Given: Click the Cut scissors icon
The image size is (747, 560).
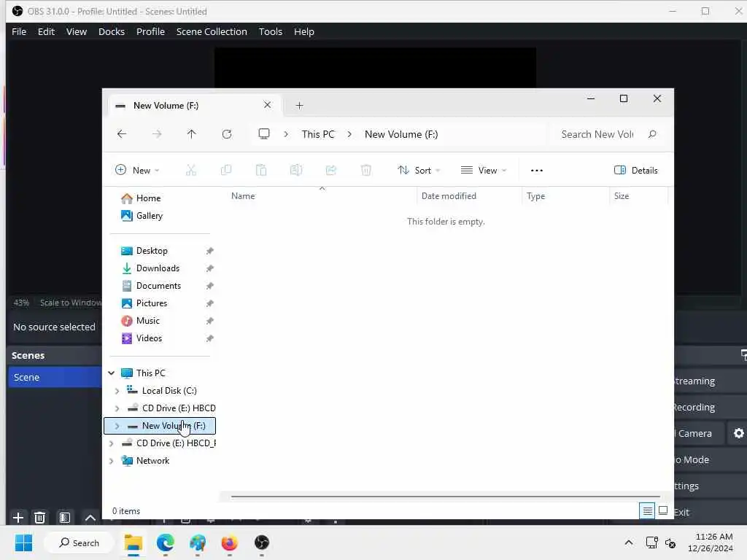Looking at the screenshot, I should (191, 170).
